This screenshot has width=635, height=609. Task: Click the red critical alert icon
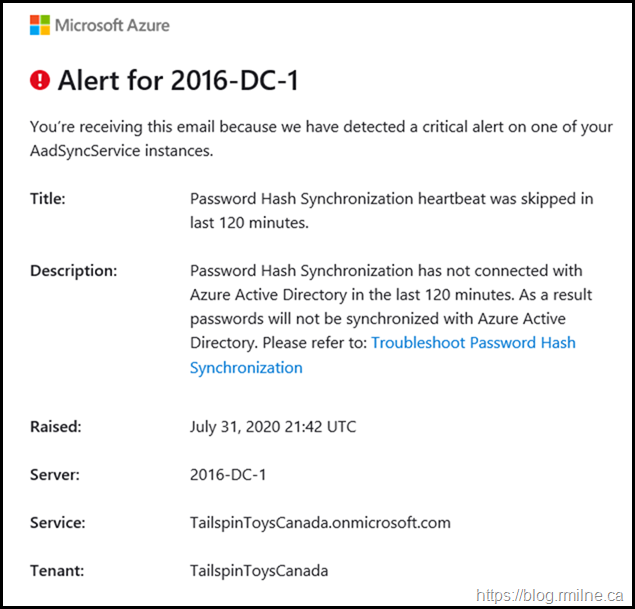[x=40, y=80]
